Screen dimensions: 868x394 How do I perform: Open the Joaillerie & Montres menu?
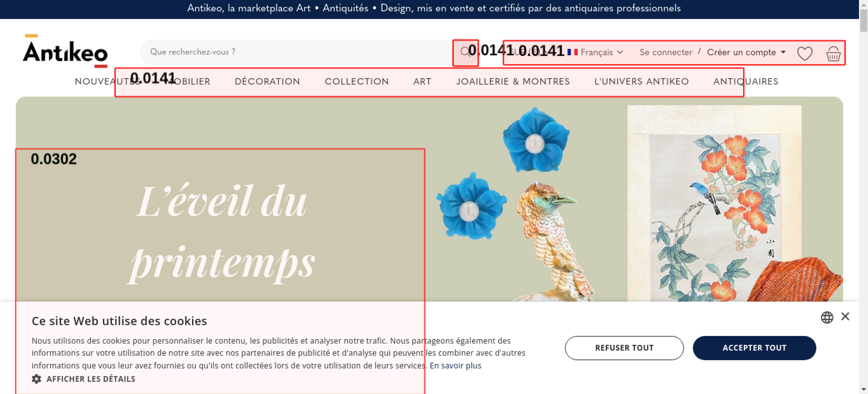(x=513, y=82)
